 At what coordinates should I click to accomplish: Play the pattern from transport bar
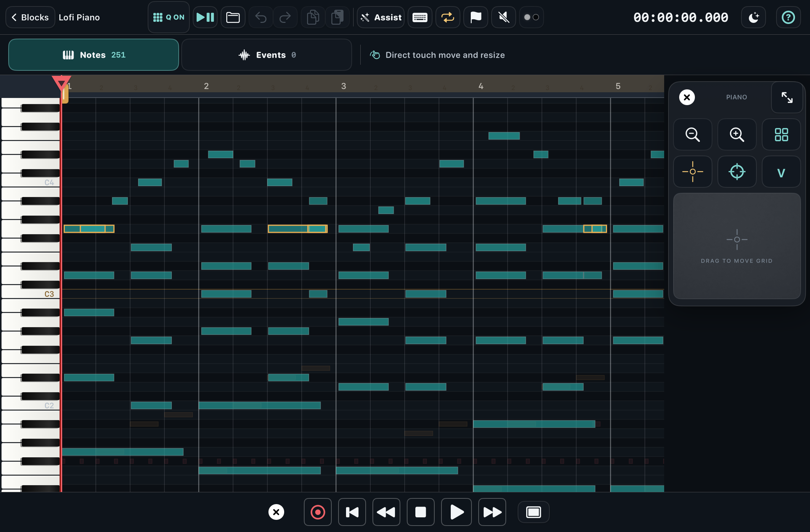point(456,512)
